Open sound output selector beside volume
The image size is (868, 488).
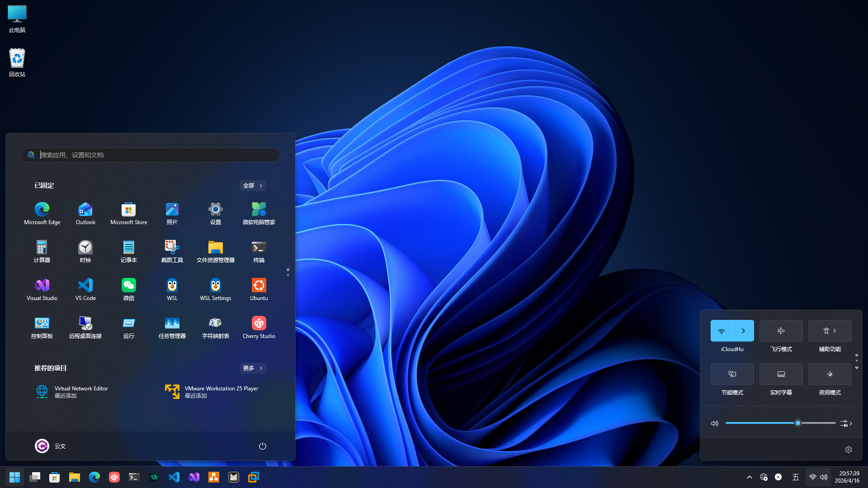[846, 423]
